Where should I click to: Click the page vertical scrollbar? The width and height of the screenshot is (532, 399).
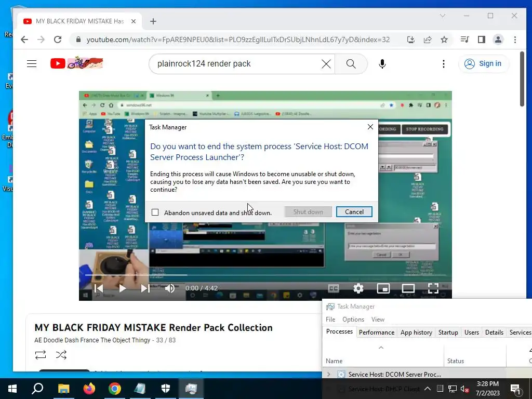[x=522, y=79]
